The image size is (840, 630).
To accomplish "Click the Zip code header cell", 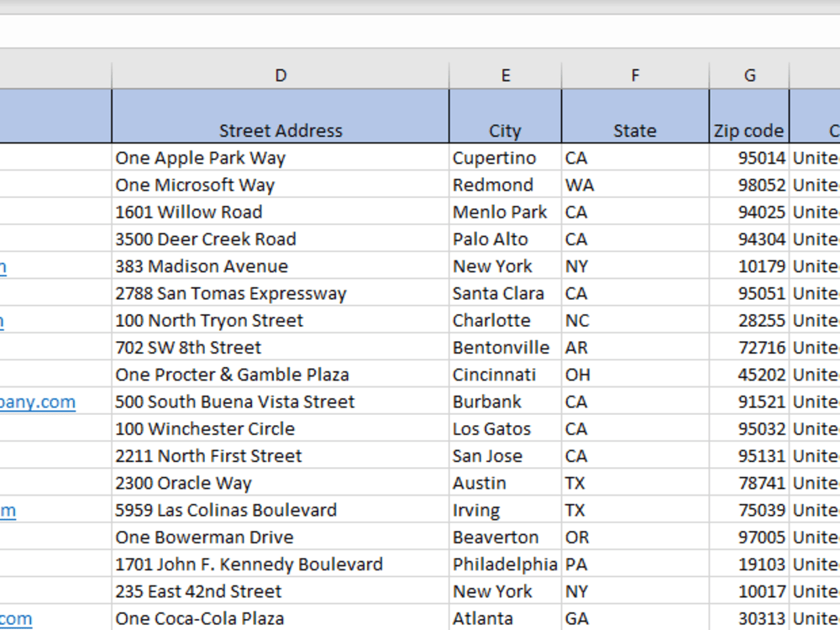I will click(749, 116).
